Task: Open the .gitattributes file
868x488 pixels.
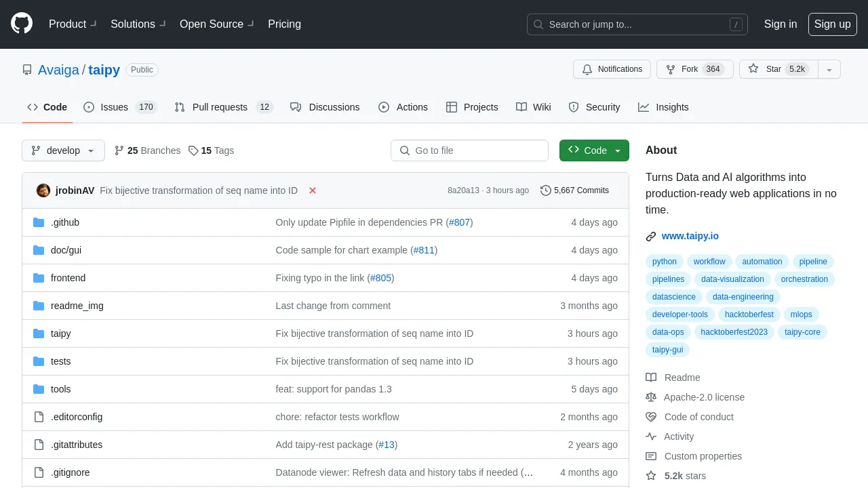Action: point(77,445)
